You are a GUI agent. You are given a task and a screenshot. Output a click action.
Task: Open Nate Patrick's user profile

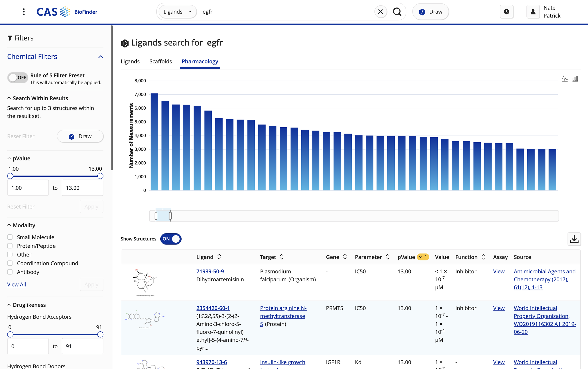click(533, 12)
